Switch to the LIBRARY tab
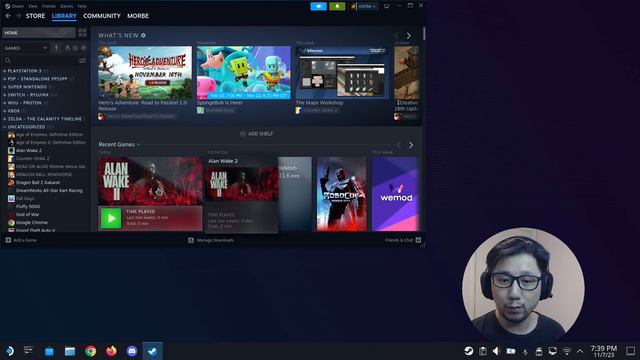Viewport: 640px width, 360px height. (x=64, y=16)
